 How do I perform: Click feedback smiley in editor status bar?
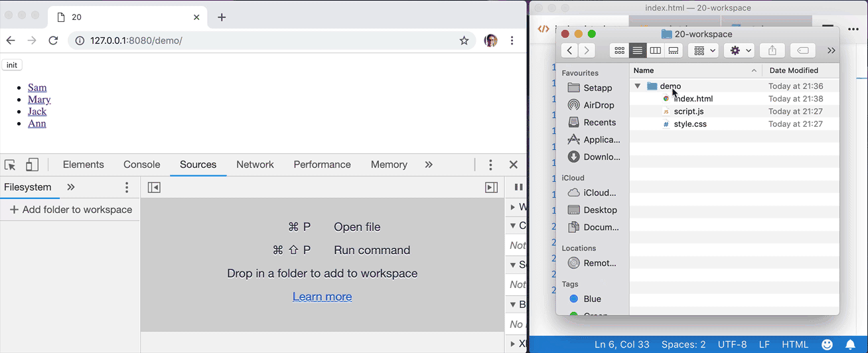(x=828, y=345)
